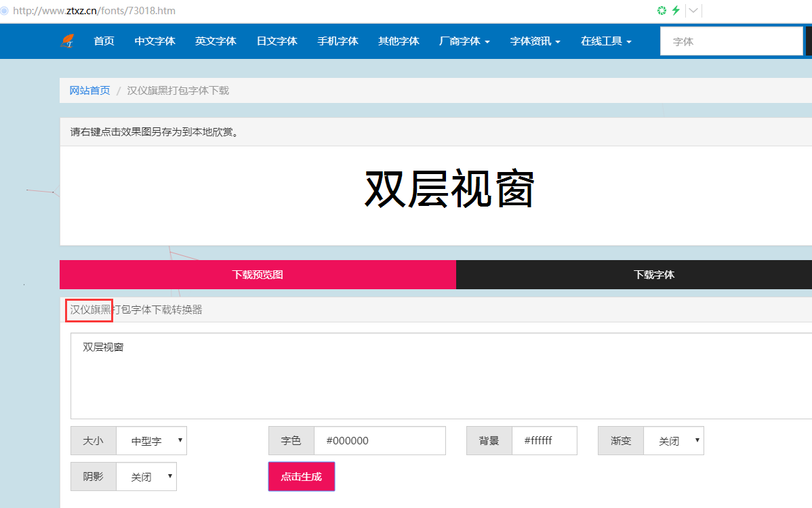Open the 阴影 shadow dropdown showing 关闭
The width and height of the screenshot is (812, 508).
pyautogui.click(x=146, y=476)
